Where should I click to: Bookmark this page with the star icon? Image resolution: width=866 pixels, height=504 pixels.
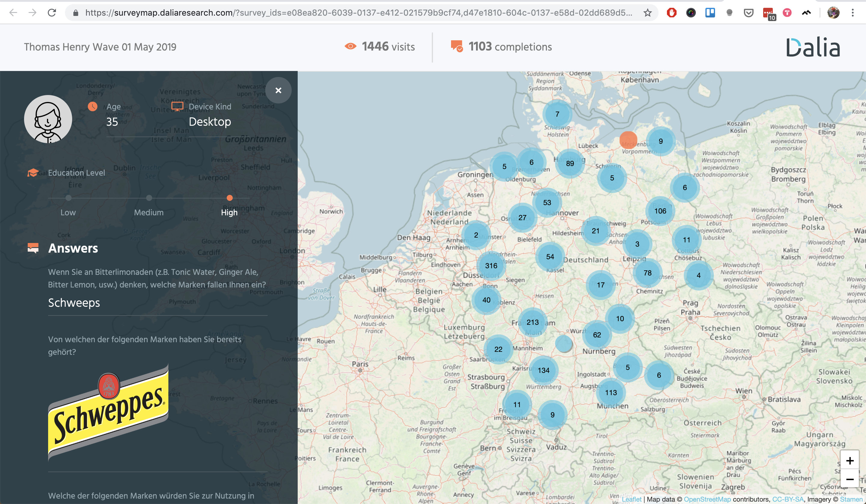coord(647,13)
